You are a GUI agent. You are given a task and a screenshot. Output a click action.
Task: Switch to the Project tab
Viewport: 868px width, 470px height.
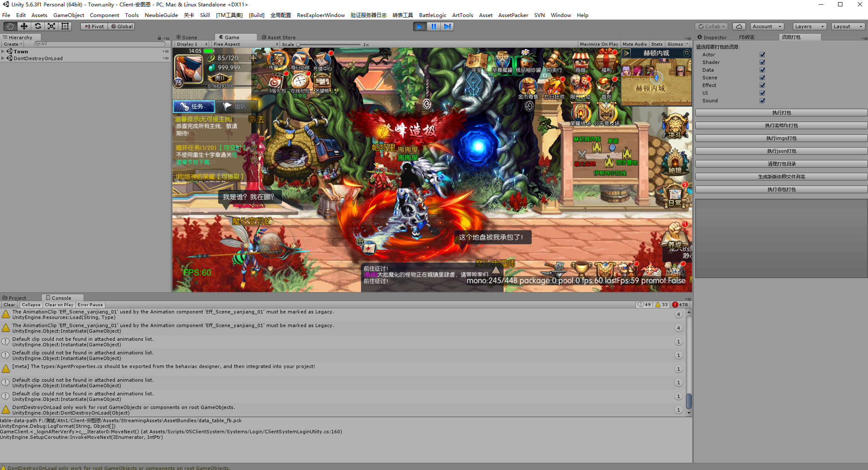coord(15,298)
